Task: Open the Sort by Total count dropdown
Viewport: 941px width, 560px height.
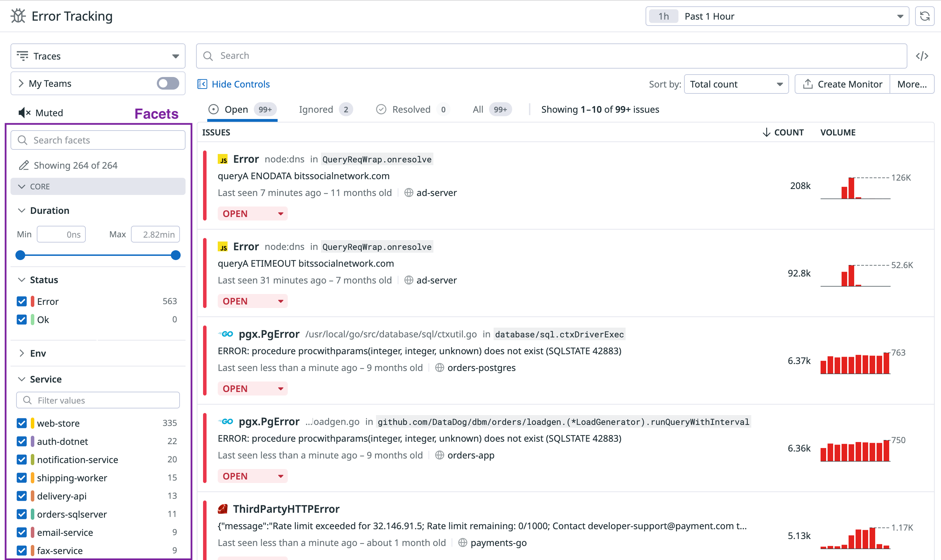Action: pos(736,84)
